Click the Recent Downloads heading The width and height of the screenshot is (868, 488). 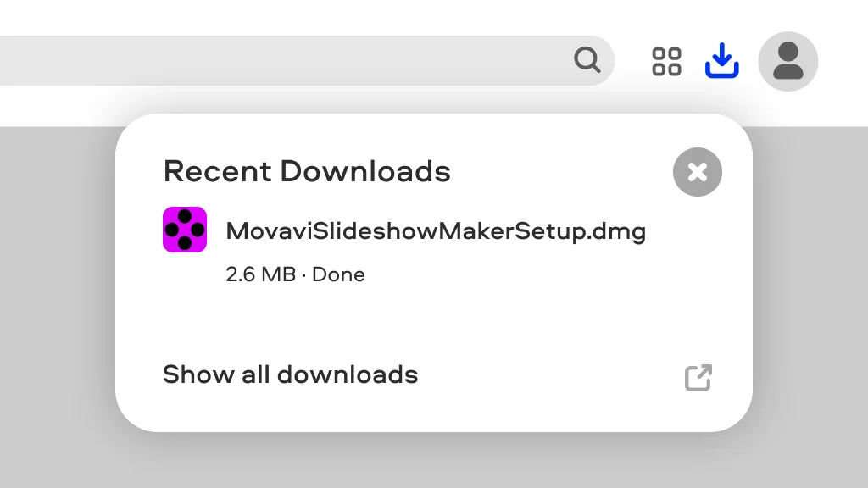point(307,171)
